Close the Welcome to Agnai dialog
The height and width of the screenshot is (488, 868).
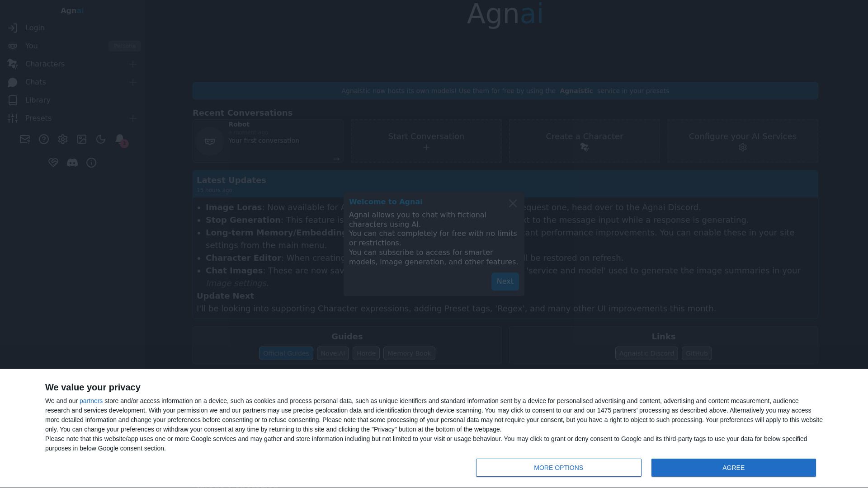513,203
